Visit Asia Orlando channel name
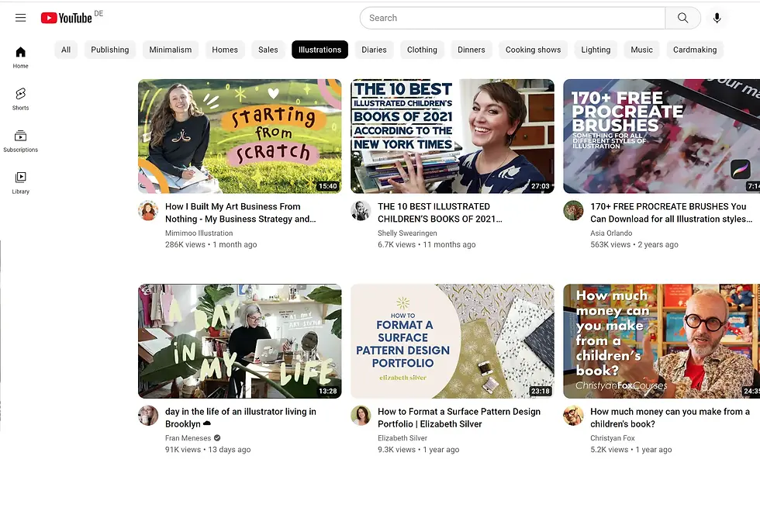This screenshot has width=760, height=532. 611,233
